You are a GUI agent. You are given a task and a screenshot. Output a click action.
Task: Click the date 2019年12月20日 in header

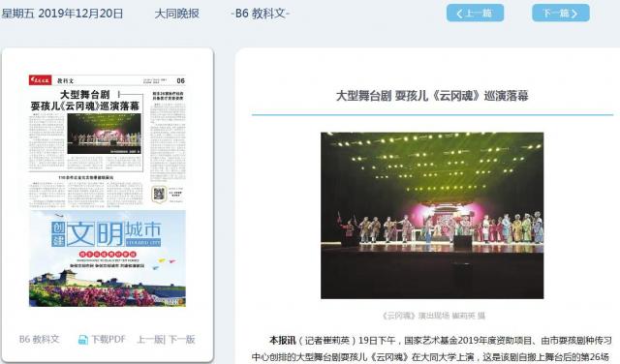point(80,14)
